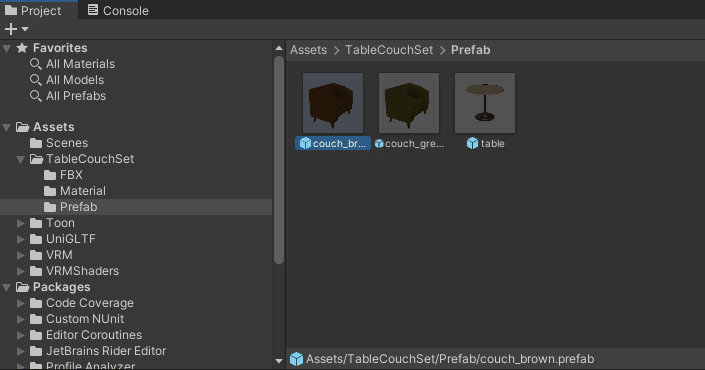Expand the JetBrains Rider Editor arrow
705x370 pixels.
[x=21, y=351]
